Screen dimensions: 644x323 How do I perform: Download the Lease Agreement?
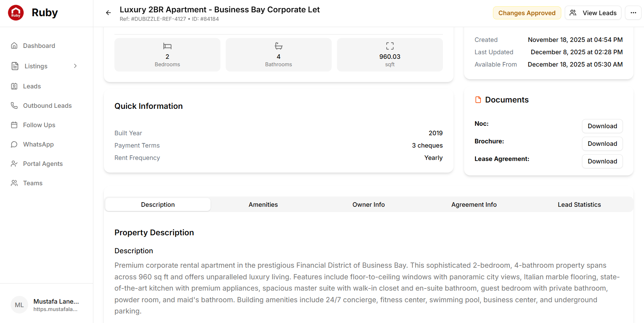(x=602, y=161)
